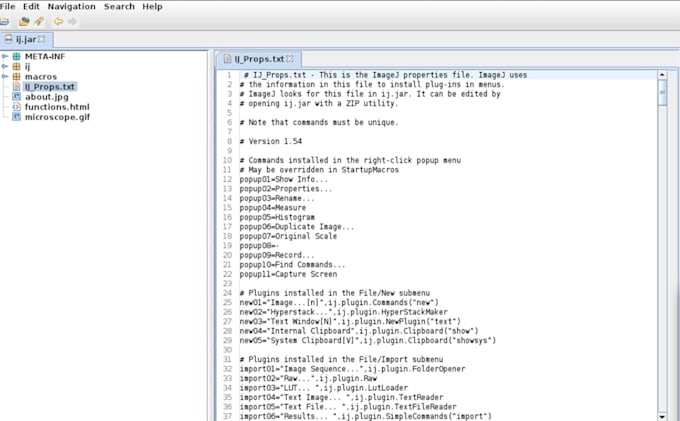Screen dimensions: 680x421
Task: Click 'popup10=Find Commands...' line
Action: coord(293,264)
